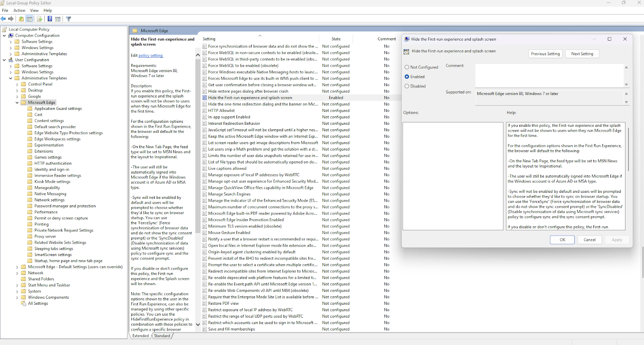Open the File menu
The height and width of the screenshot is (345, 644).
click(x=5, y=10)
